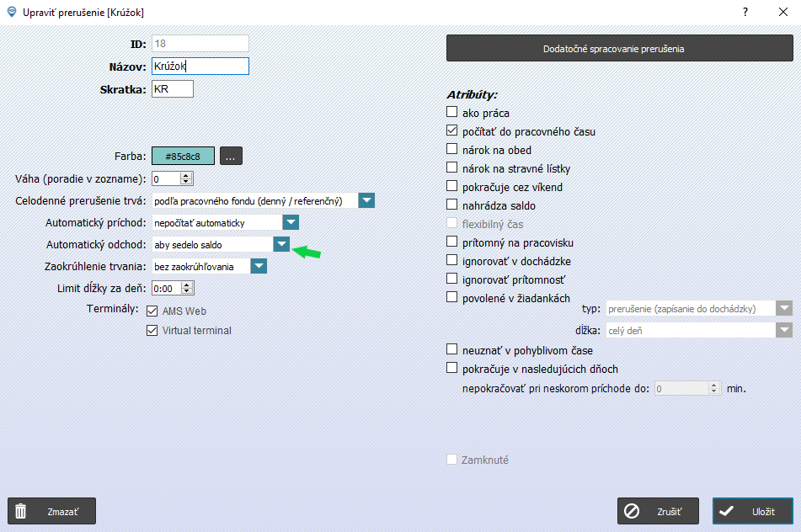Tick 'nárok na obed' attribute
The image size is (801, 532).
(451, 148)
